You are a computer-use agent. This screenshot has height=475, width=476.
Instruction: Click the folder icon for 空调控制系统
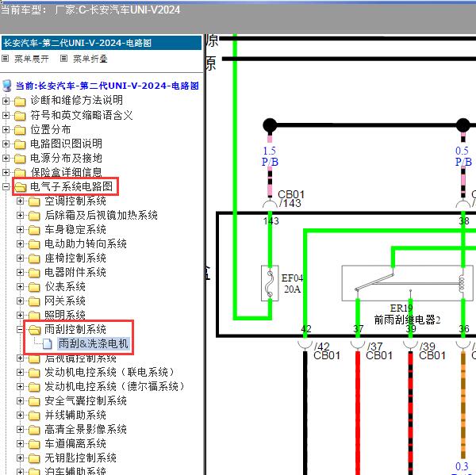[34, 201]
